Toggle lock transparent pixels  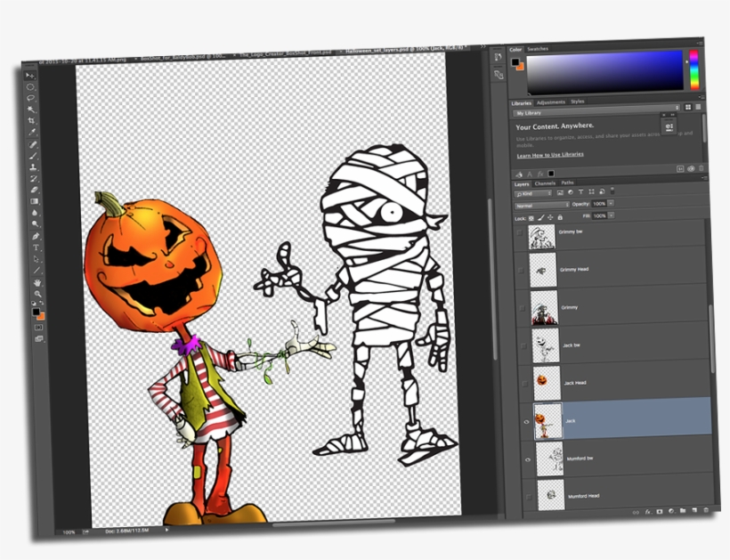click(531, 216)
